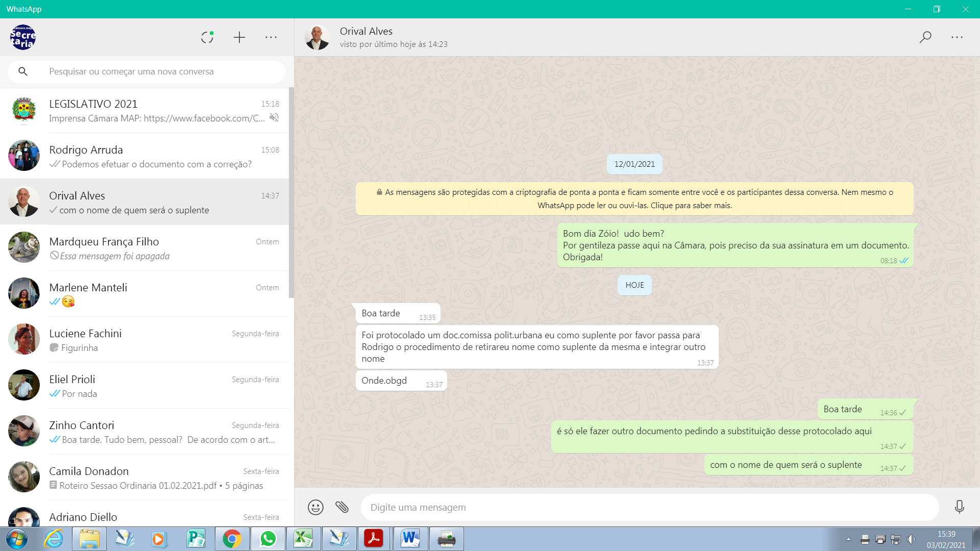
Task: Record a voice message with microphone
Action: pyautogui.click(x=959, y=507)
